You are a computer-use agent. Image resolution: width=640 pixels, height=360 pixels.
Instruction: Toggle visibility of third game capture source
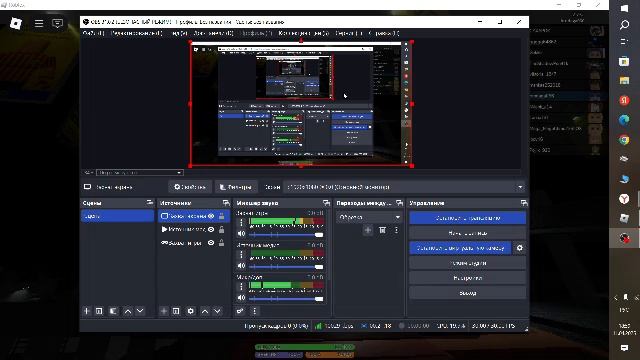coord(211,242)
